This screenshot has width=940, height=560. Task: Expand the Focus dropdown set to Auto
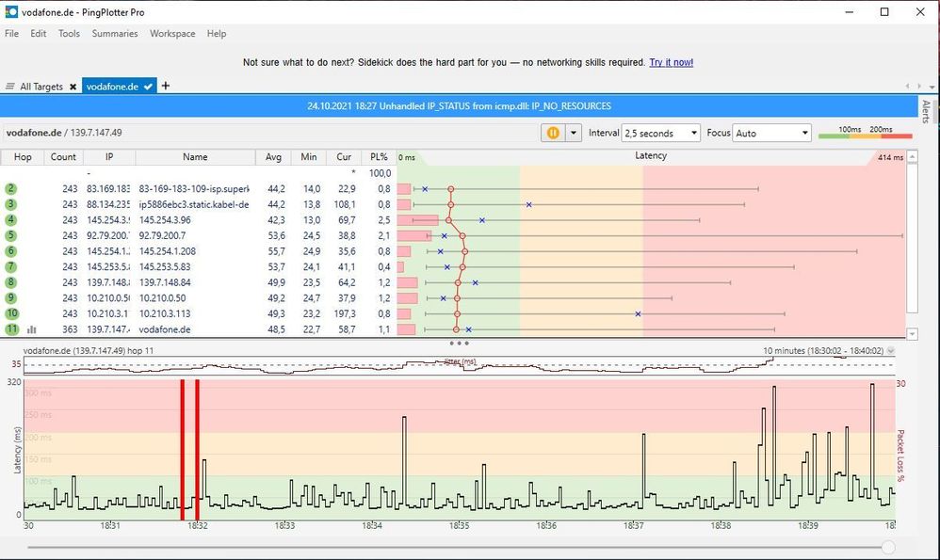pos(771,133)
